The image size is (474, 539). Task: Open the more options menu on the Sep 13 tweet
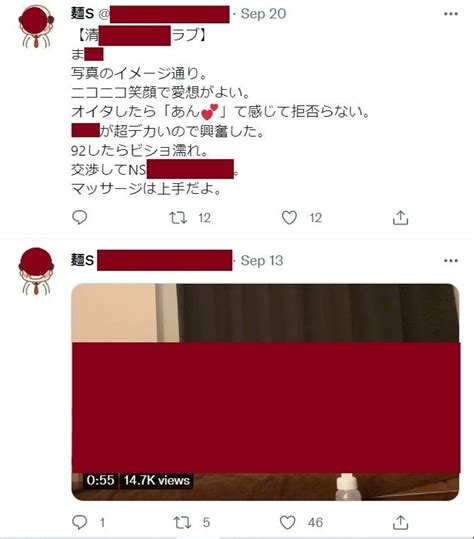pos(451,261)
